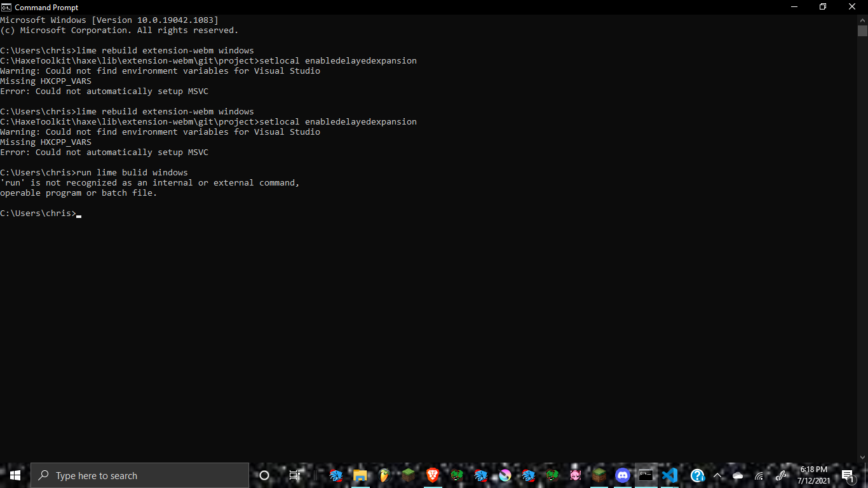Image resolution: width=868 pixels, height=488 pixels.
Task: Open the Command Prompt title bar system menu icon
Action: point(6,7)
